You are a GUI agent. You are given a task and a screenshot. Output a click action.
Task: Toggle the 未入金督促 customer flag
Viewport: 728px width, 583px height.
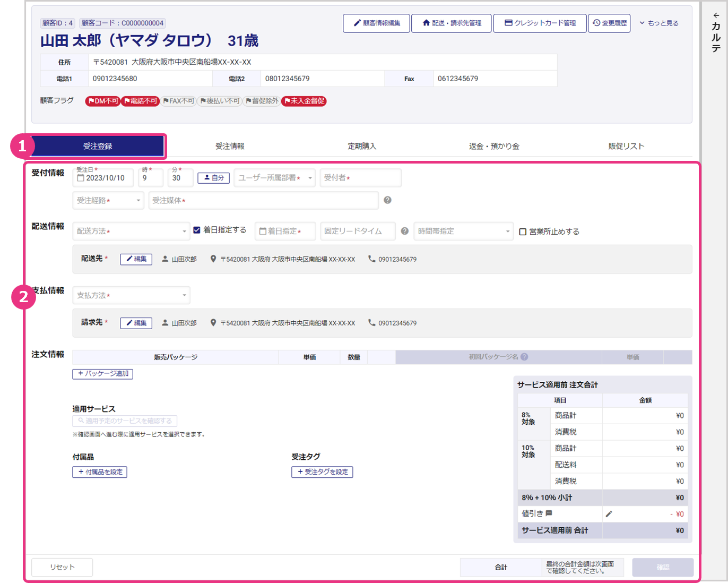coord(304,101)
